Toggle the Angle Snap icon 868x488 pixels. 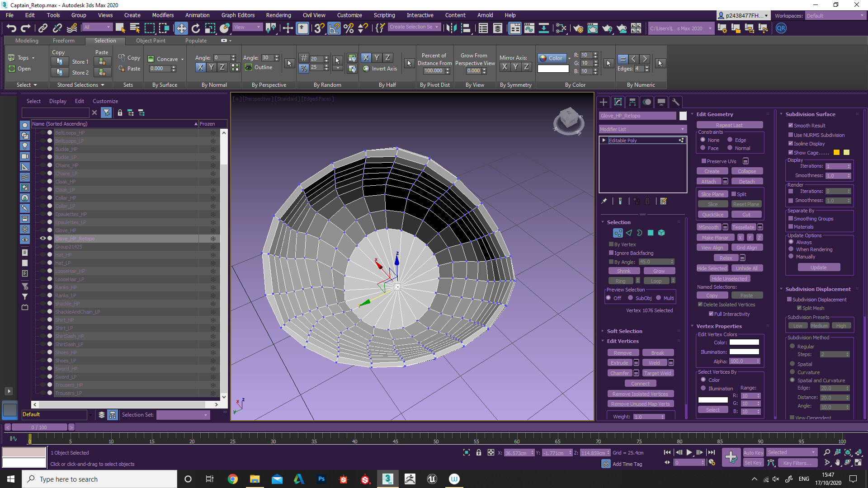[x=334, y=28]
